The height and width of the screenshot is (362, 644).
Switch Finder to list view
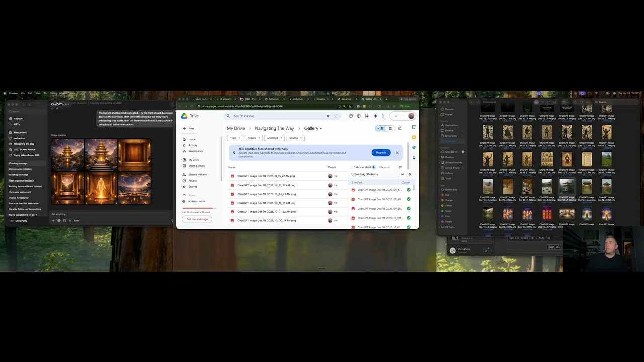542,102
